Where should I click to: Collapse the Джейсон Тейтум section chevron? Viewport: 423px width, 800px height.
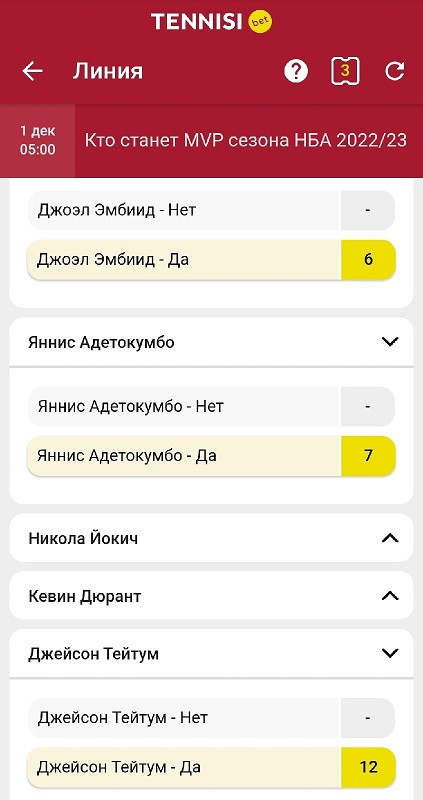click(390, 653)
